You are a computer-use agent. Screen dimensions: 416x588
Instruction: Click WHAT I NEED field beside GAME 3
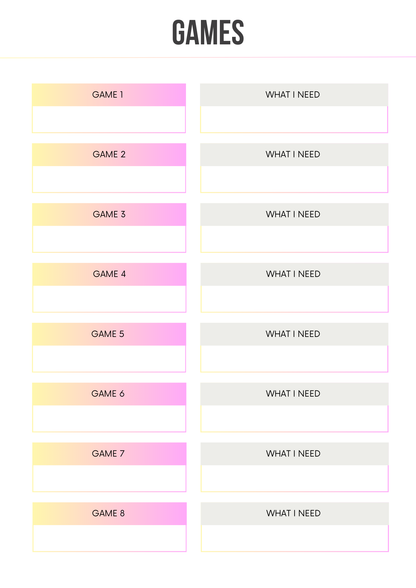point(294,239)
